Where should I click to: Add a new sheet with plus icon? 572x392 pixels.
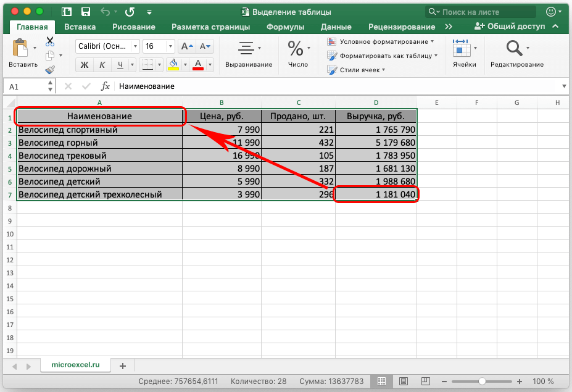(x=122, y=365)
